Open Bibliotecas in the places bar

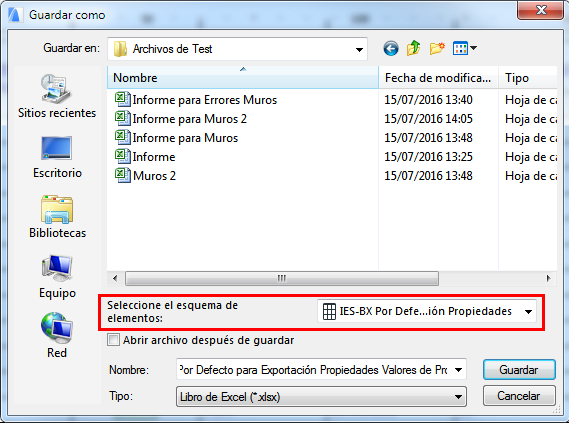click(x=57, y=217)
